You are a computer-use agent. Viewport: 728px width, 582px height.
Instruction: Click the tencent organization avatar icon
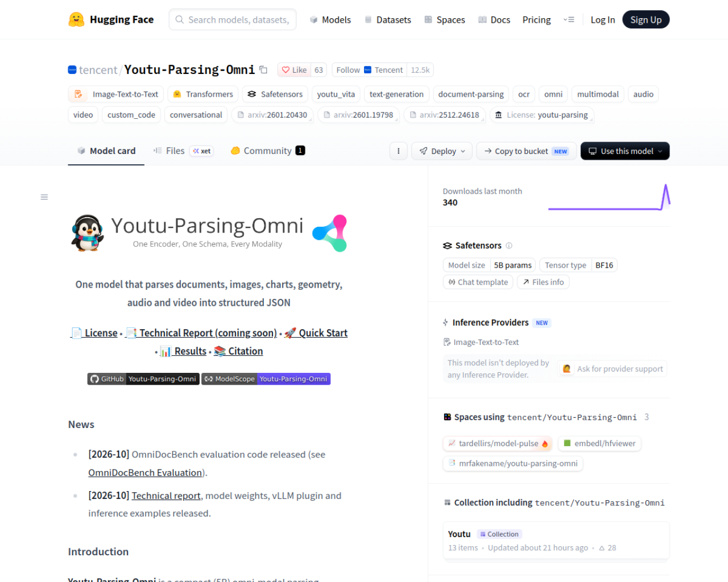(x=72, y=70)
